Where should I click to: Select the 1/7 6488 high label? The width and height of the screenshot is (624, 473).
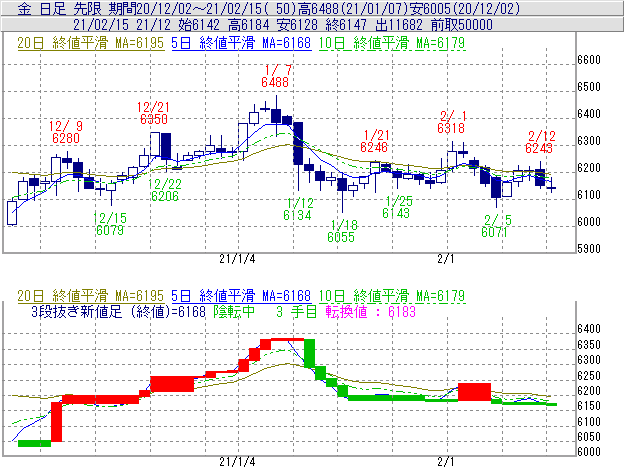tap(276, 76)
